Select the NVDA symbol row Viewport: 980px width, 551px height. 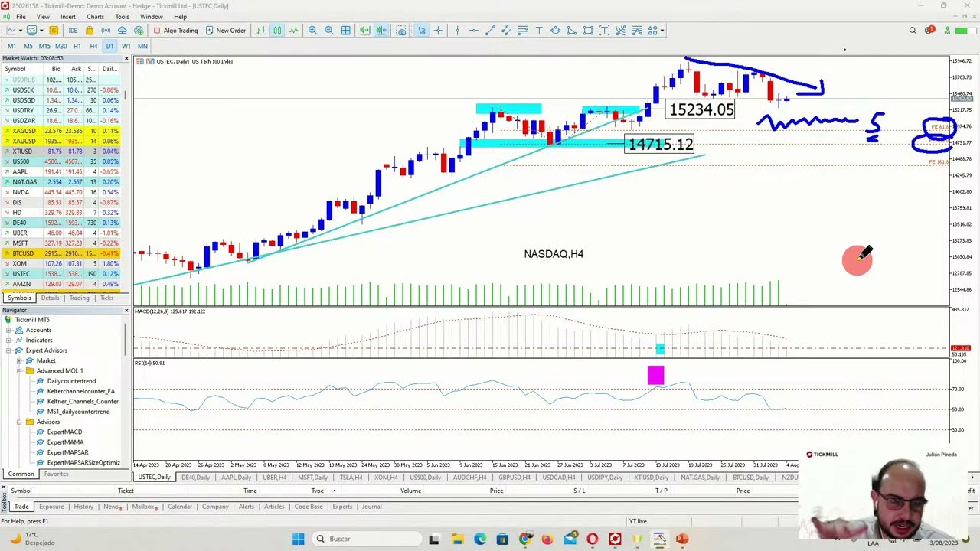click(x=61, y=192)
